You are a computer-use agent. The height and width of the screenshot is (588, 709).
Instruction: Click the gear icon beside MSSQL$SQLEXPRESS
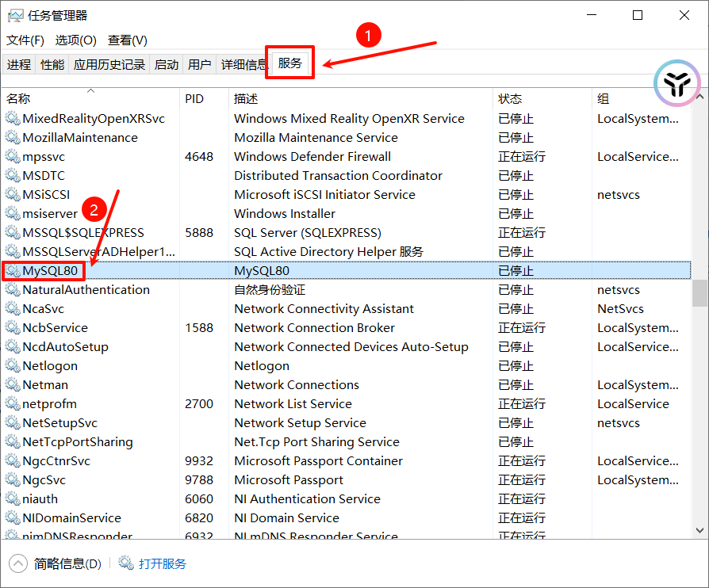tap(13, 232)
